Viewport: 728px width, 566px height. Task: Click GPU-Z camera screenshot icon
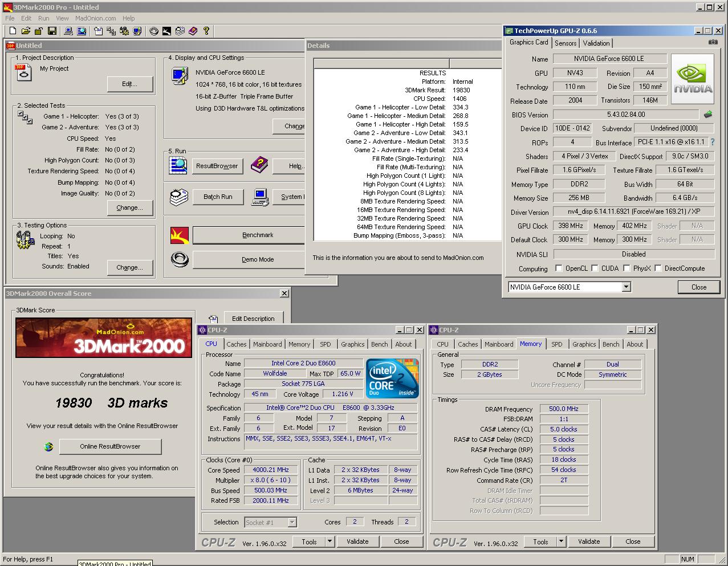click(713, 42)
